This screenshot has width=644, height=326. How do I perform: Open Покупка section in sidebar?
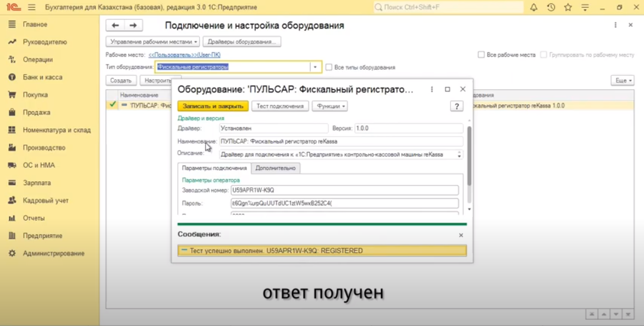(35, 95)
